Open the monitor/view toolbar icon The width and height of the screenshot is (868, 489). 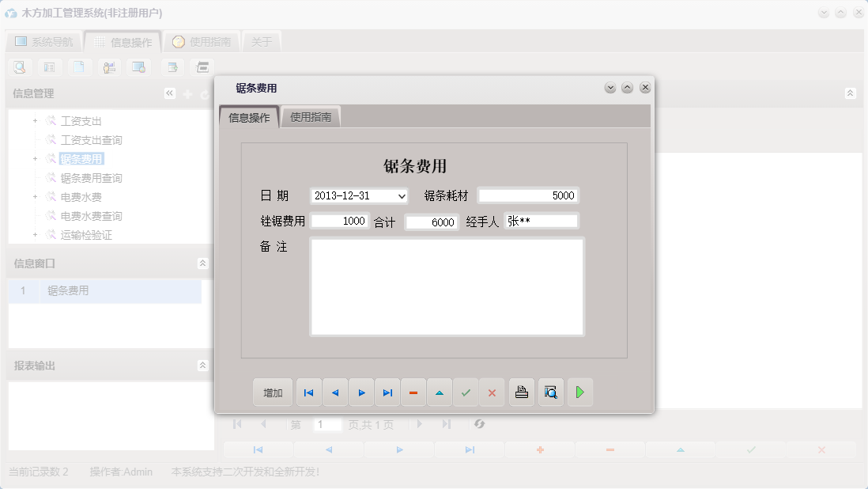coord(138,66)
